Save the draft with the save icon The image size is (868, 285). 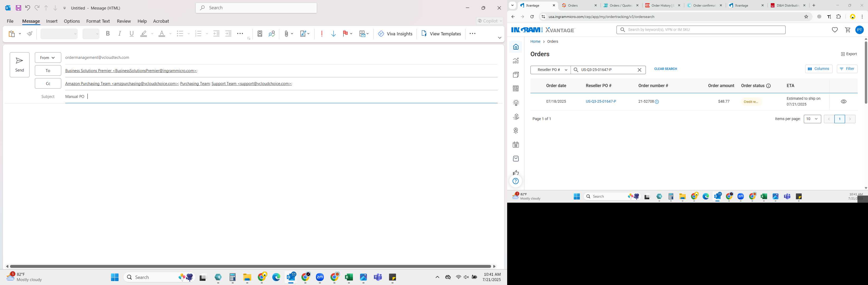click(x=18, y=8)
